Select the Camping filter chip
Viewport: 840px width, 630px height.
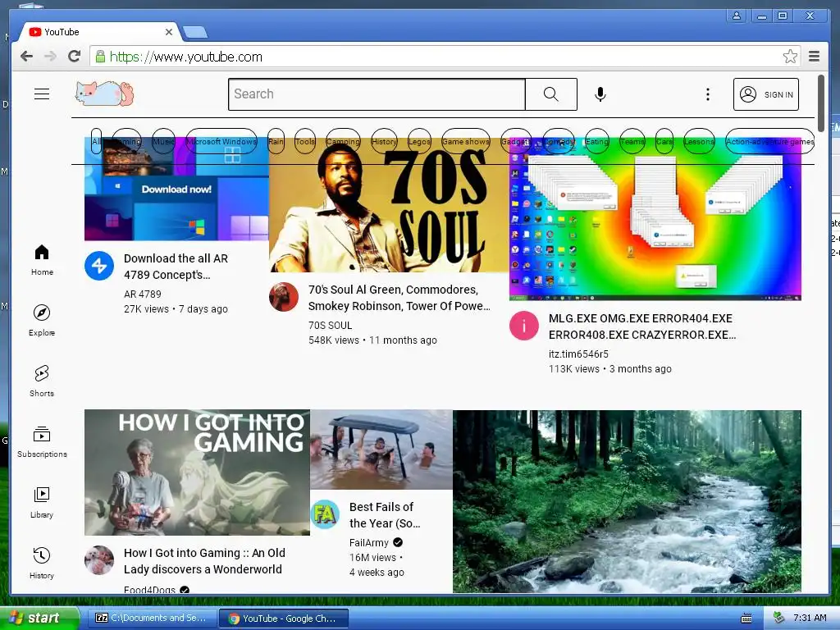(343, 141)
